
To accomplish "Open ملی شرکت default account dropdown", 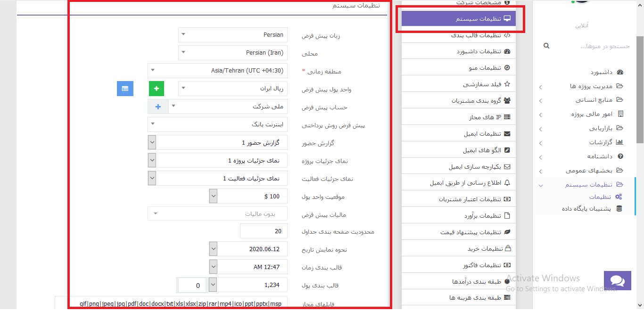I will click(228, 106).
